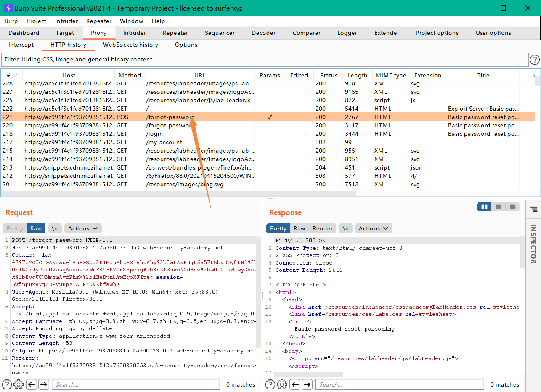Switch to the Decoder tab
541x392 pixels.
tap(263, 33)
